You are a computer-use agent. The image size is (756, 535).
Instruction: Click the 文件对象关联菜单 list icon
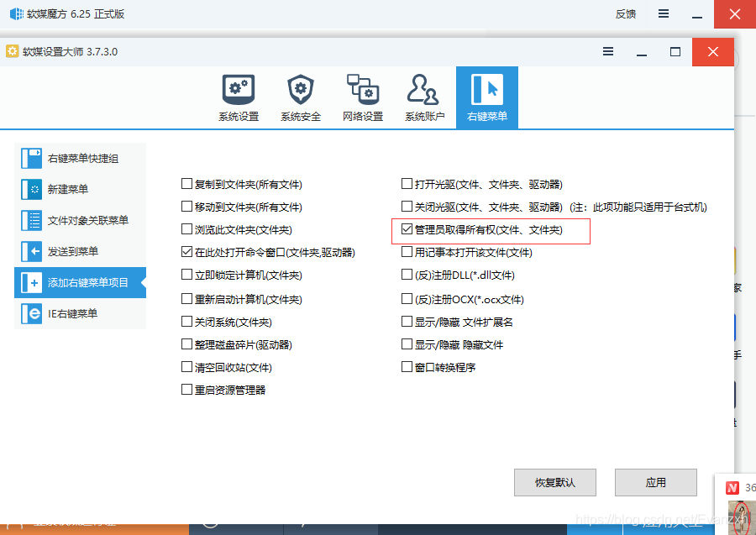(x=31, y=220)
